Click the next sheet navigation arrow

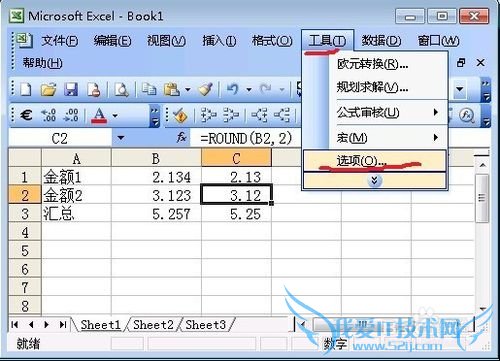click(46, 324)
